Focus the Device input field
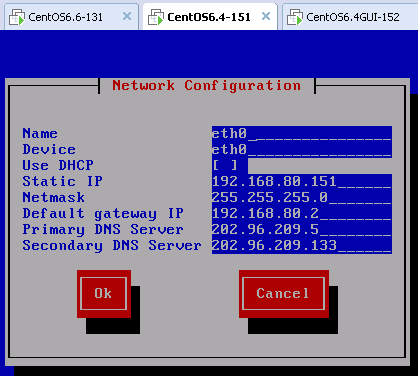 [x=302, y=150]
